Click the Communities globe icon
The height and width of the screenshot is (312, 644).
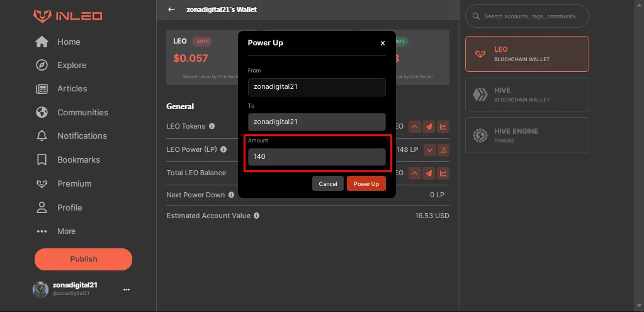click(42, 112)
